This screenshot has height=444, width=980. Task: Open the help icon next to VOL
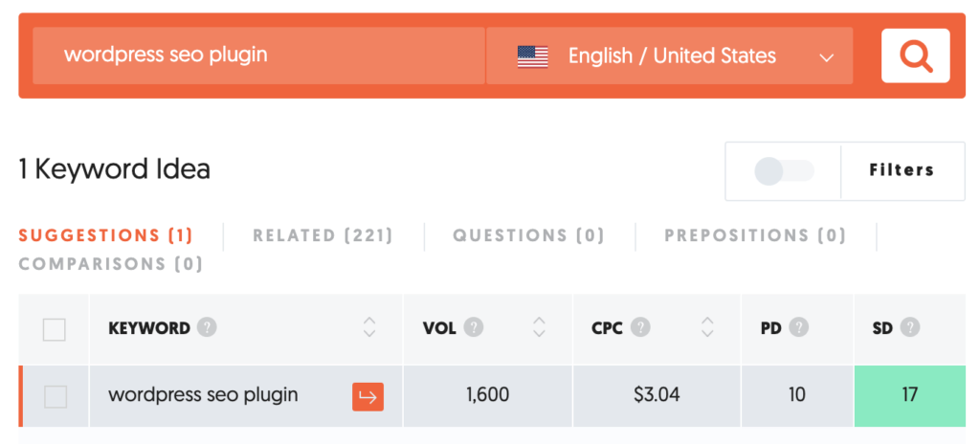click(x=474, y=327)
